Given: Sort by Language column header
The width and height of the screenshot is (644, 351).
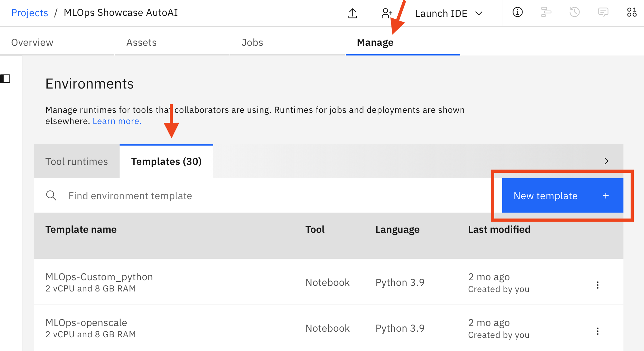Looking at the screenshot, I should (397, 229).
